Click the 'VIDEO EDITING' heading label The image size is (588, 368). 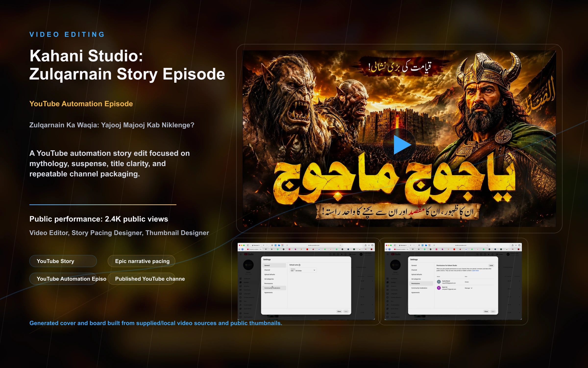coord(67,34)
